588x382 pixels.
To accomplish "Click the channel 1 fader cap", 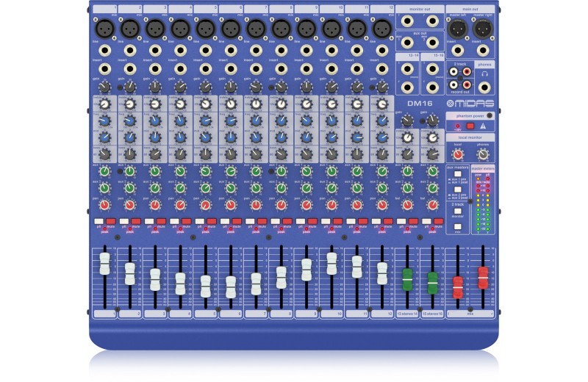I will tap(104, 264).
